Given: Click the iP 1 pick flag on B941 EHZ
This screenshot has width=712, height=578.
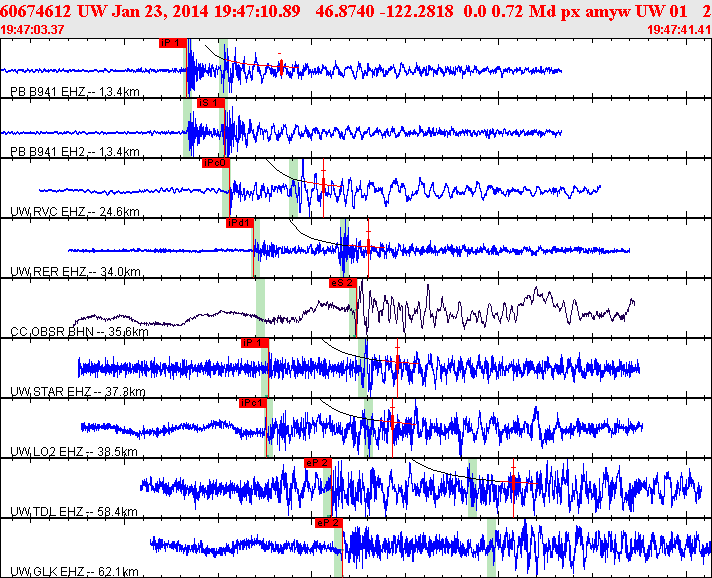Looking at the screenshot, I should [173, 43].
